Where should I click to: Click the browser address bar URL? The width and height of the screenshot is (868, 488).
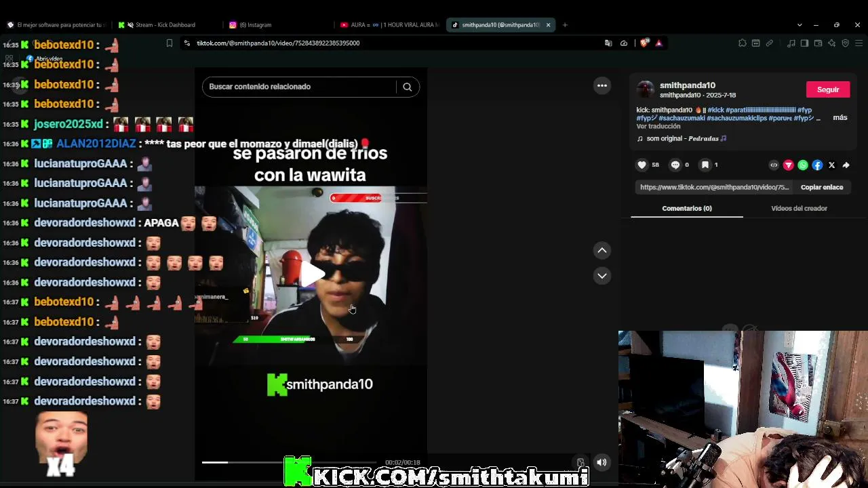pyautogui.click(x=278, y=43)
